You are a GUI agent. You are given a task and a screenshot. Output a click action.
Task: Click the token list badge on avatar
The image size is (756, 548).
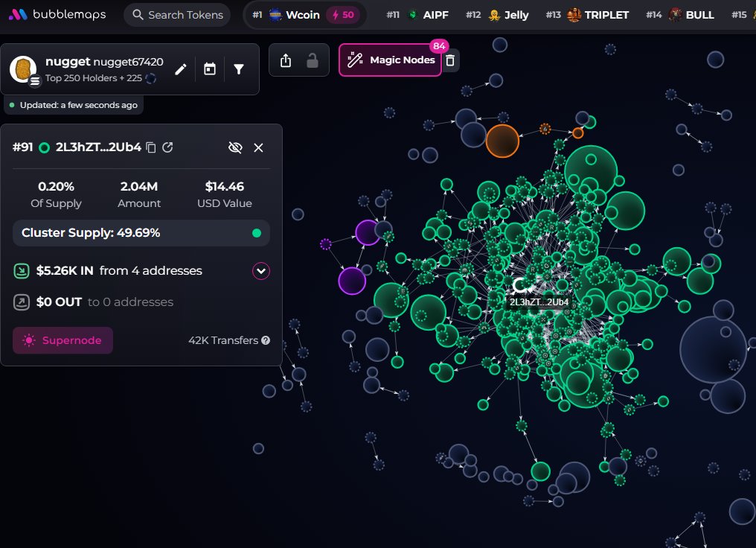(x=35, y=81)
